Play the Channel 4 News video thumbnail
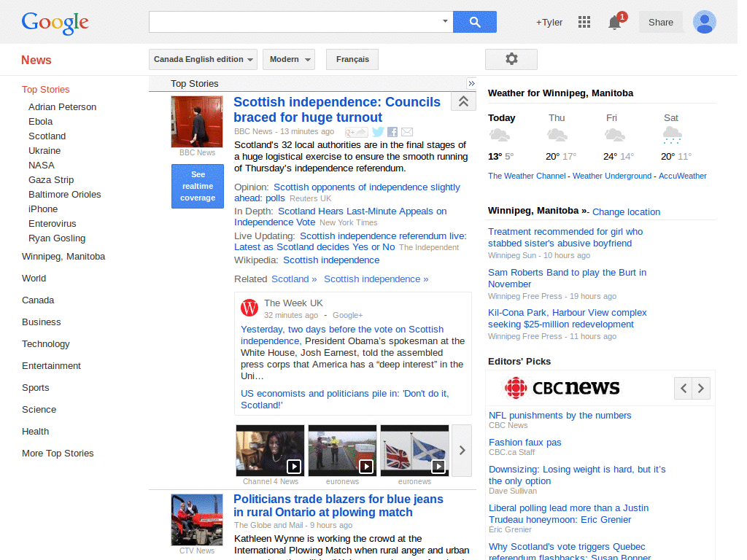 coord(270,451)
